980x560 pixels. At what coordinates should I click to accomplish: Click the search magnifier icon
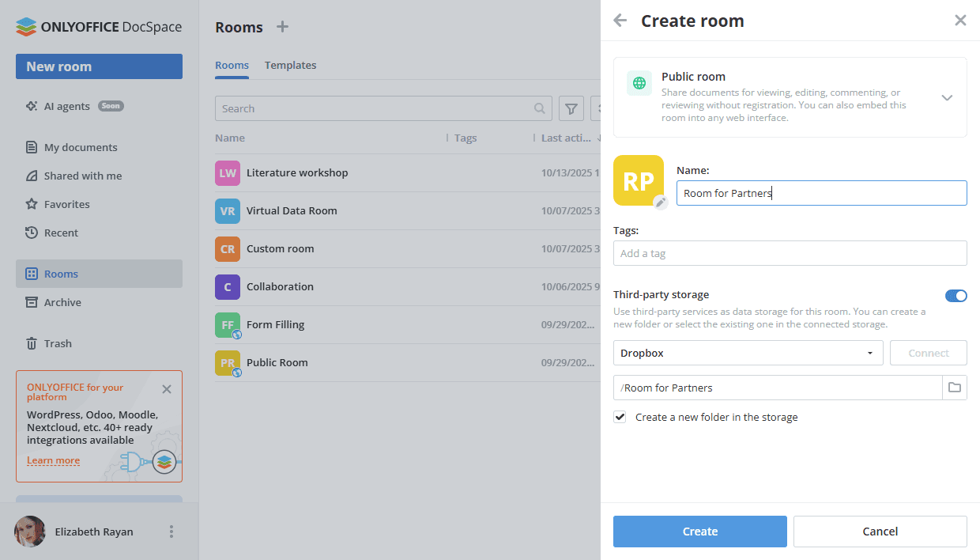[540, 108]
